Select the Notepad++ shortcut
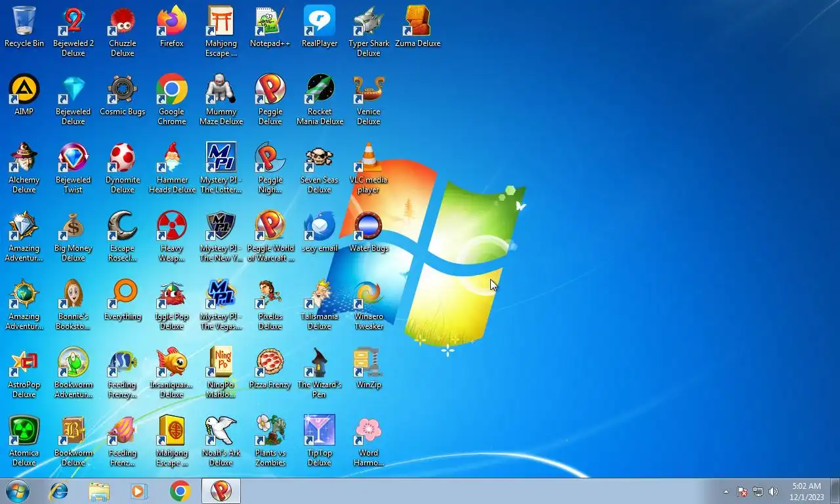This screenshot has height=504, width=840. 270,27
